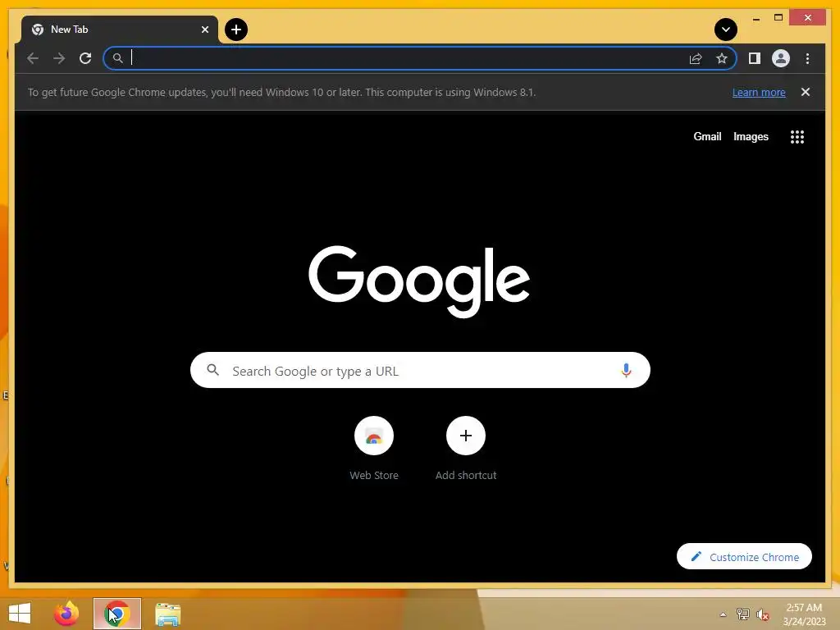The width and height of the screenshot is (840, 630).
Task: Reload the page with the refresh icon
Action: pyautogui.click(x=85, y=58)
